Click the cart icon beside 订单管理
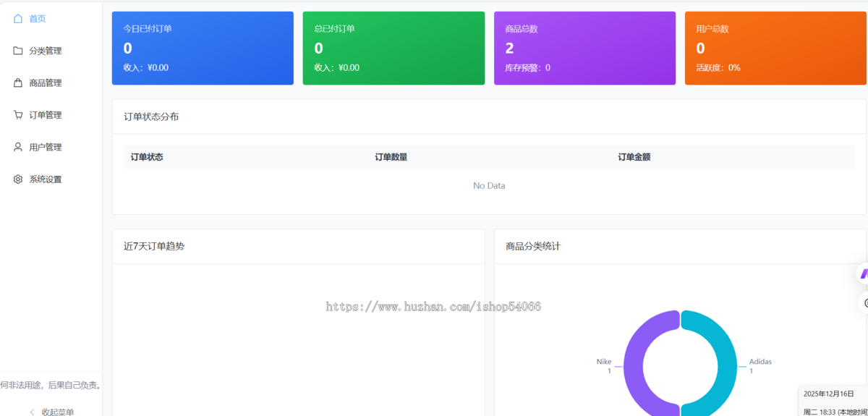The image size is (868, 416). click(18, 115)
